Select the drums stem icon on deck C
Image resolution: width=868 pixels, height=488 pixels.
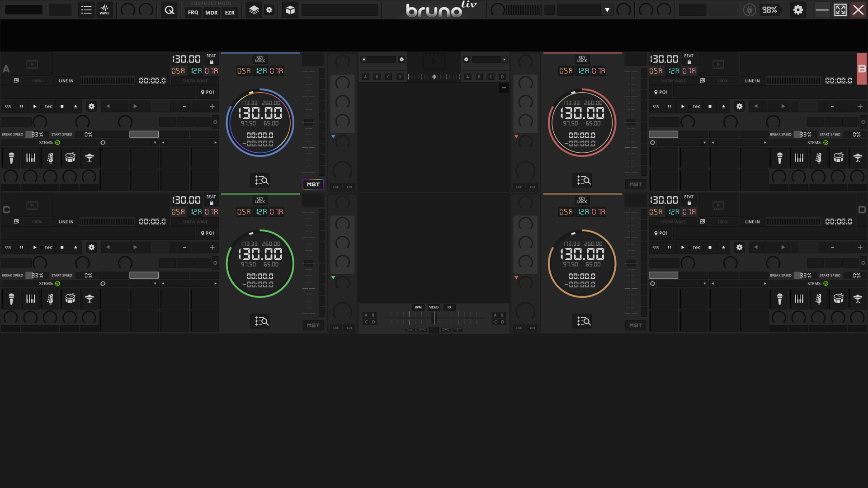pos(70,299)
